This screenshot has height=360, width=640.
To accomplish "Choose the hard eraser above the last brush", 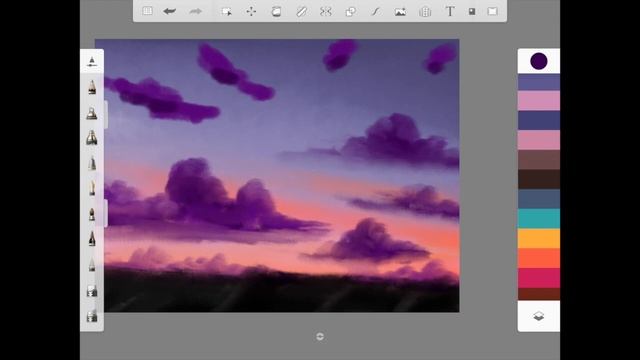I will click(x=92, y=291).
